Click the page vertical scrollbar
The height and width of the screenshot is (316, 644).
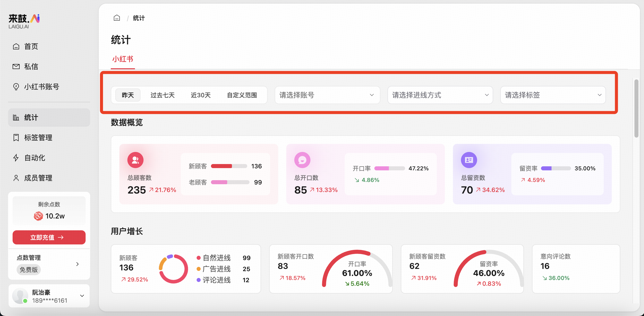tap(636, 108)
